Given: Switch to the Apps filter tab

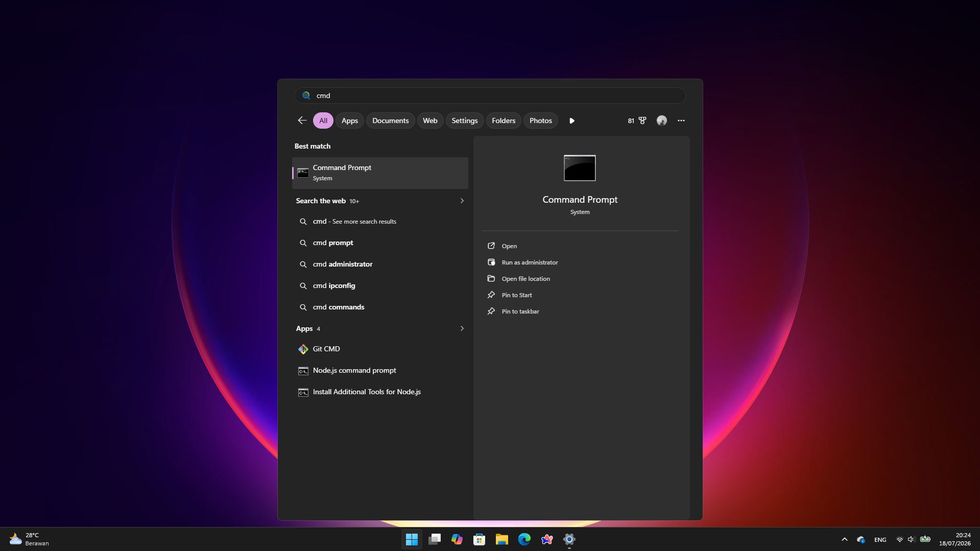Looking at the screenshot, I should 350,121.
